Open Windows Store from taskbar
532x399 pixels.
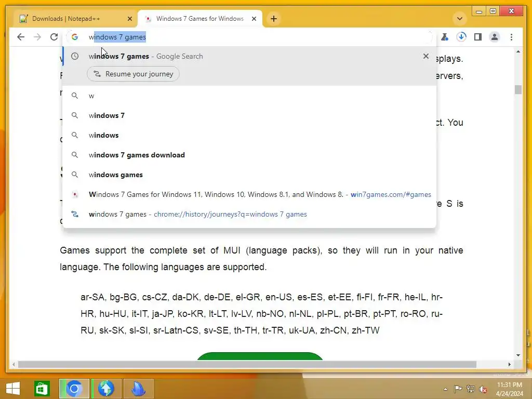tap(42, 389)
